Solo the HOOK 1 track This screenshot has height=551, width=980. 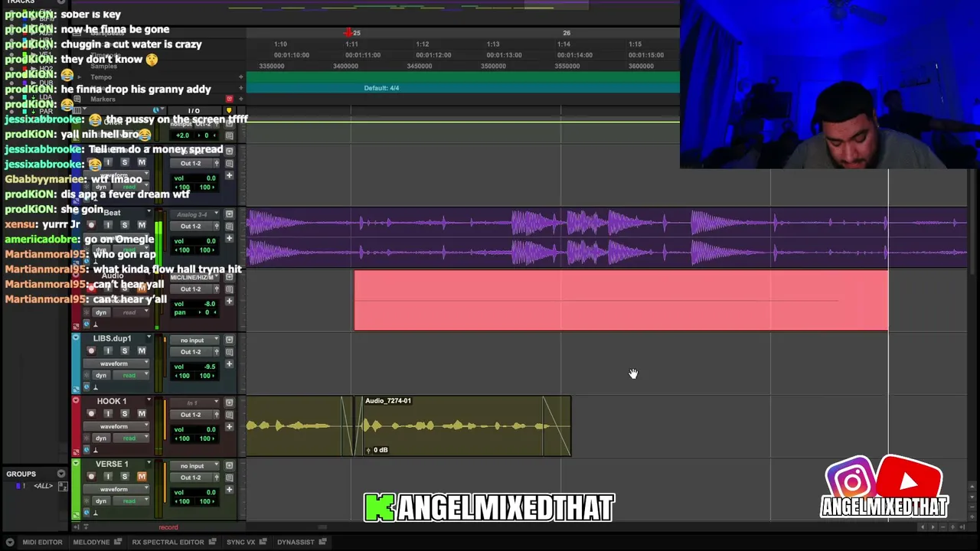pos(125,413)
